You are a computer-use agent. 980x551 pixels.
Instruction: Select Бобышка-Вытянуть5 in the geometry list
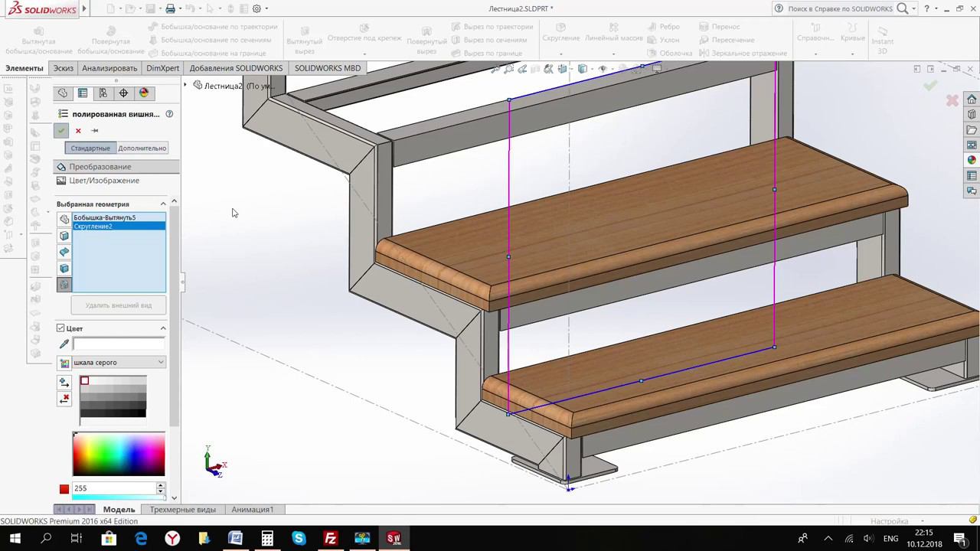[x=105, y=218]
